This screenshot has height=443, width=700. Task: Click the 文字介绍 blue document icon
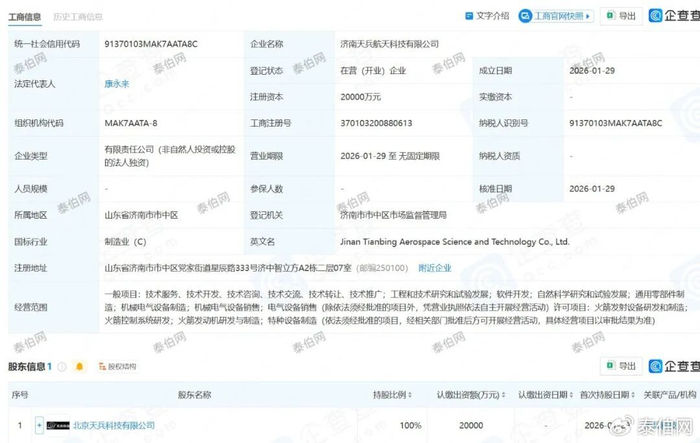point(469,16)
